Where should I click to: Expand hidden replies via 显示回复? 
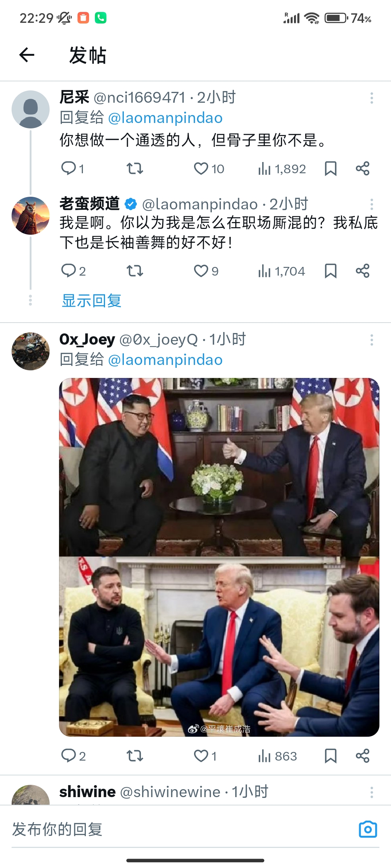point(92,301)
